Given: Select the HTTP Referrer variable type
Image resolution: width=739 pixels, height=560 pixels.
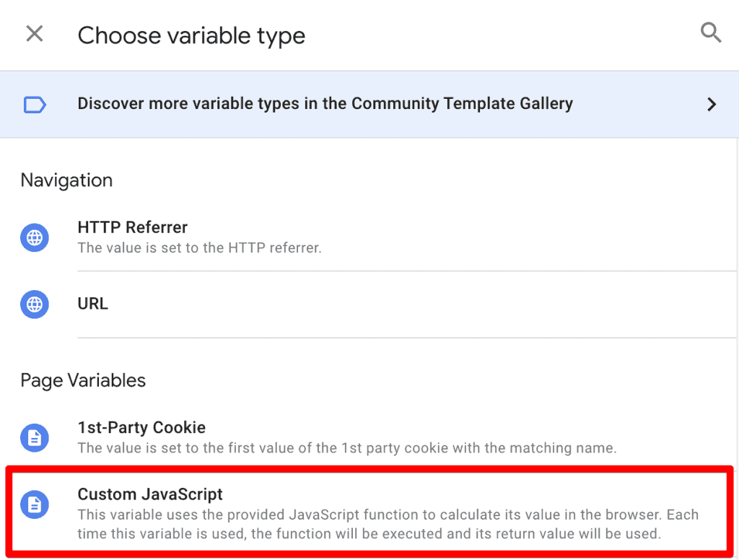Looking at the screenshot, I should (132, 227).
